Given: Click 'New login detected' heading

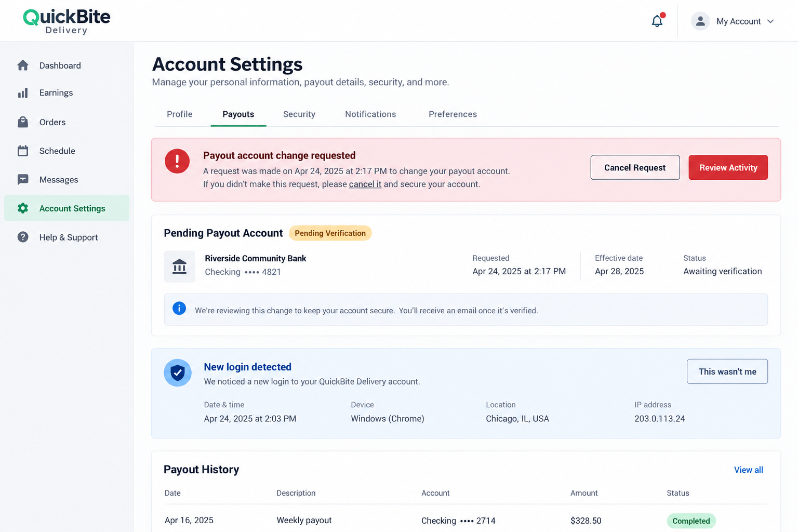Looking at the screenshot, I should [x=247, y=367].
